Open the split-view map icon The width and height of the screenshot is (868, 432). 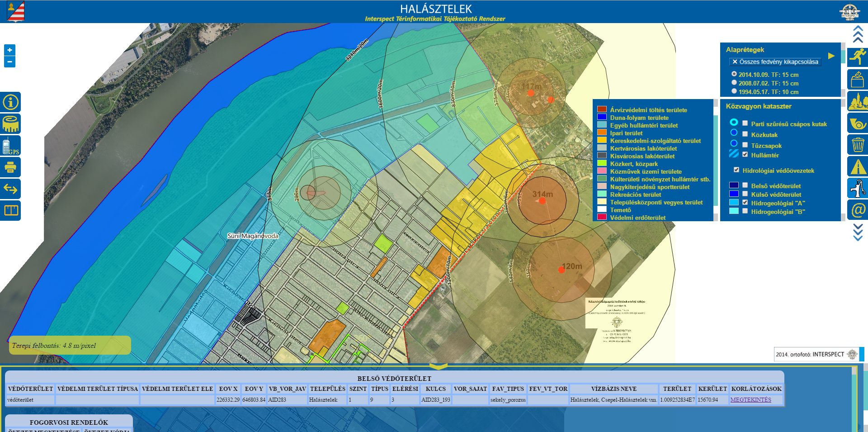click(x=10, y=210)
